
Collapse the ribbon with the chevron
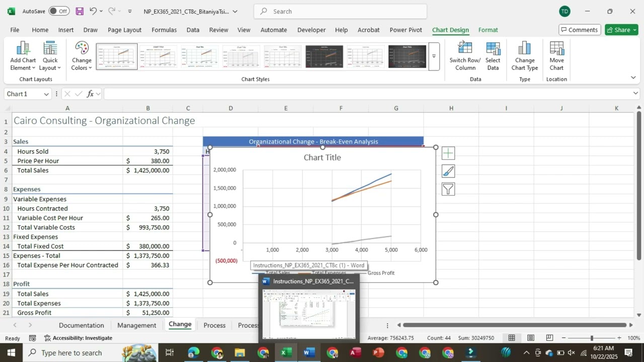tap(633, 77)
